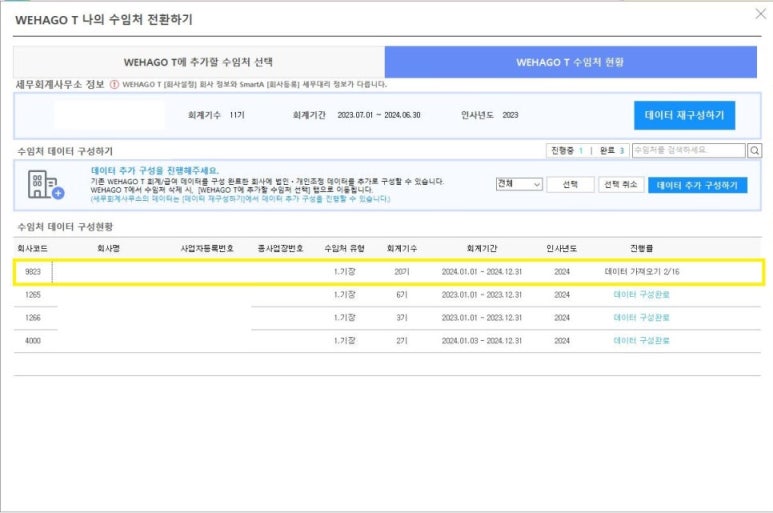The width and height of the screenshot is (773, 513).
Task: Click the 데이터 추가 구성을 진행해주세요 heading
Action: click(155, 171)
